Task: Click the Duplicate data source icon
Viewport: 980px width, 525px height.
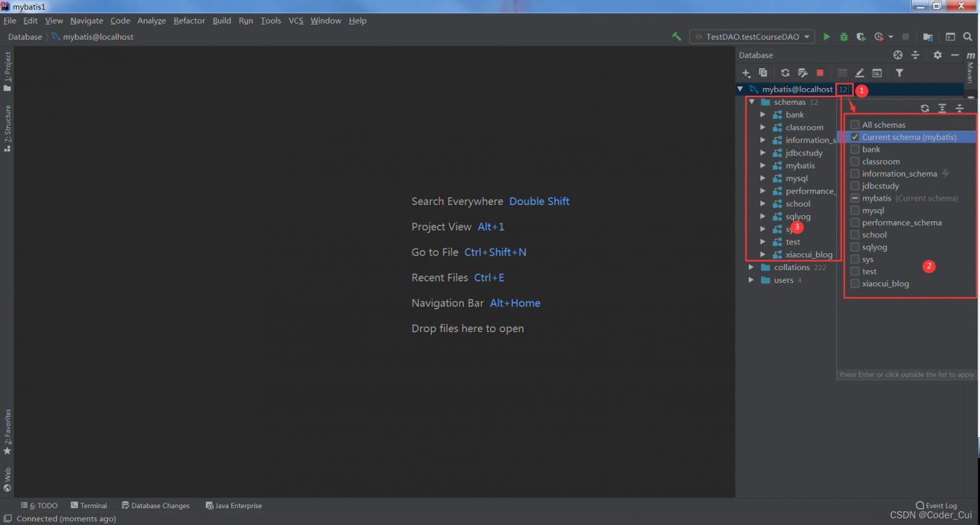Action: (763, 73)
